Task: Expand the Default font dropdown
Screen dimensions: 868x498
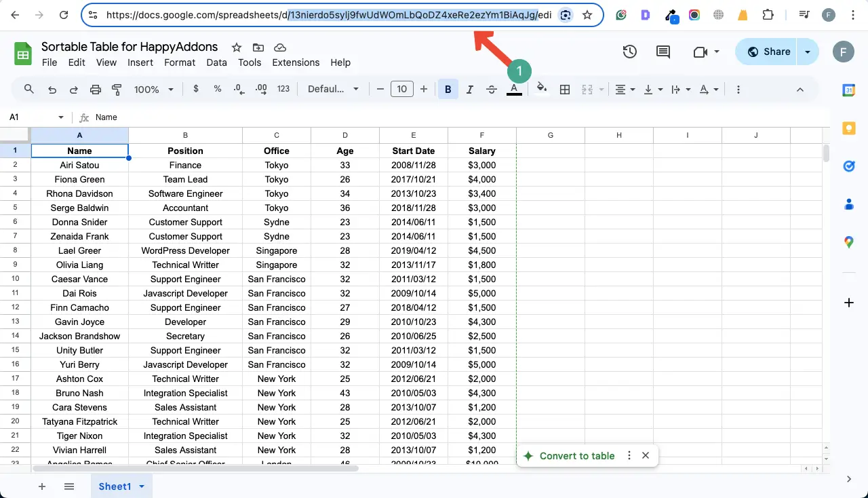Action: click(333, 89)
